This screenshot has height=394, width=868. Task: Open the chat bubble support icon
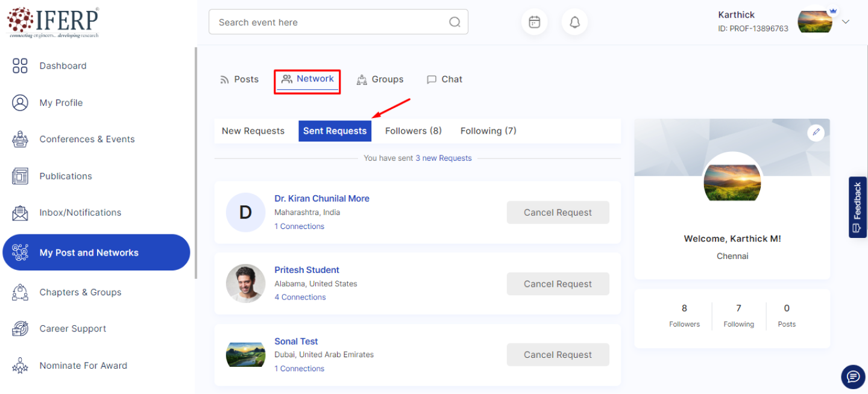[852, 377]
